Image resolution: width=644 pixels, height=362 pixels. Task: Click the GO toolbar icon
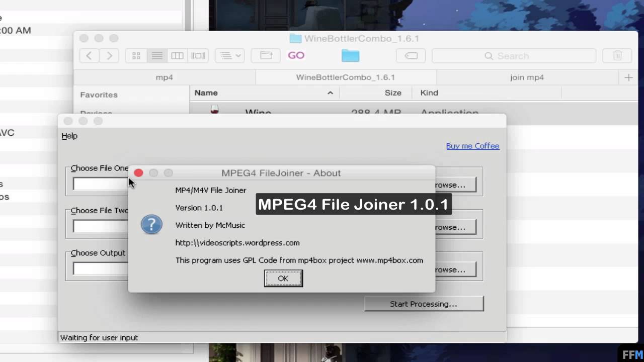[296, 55]
